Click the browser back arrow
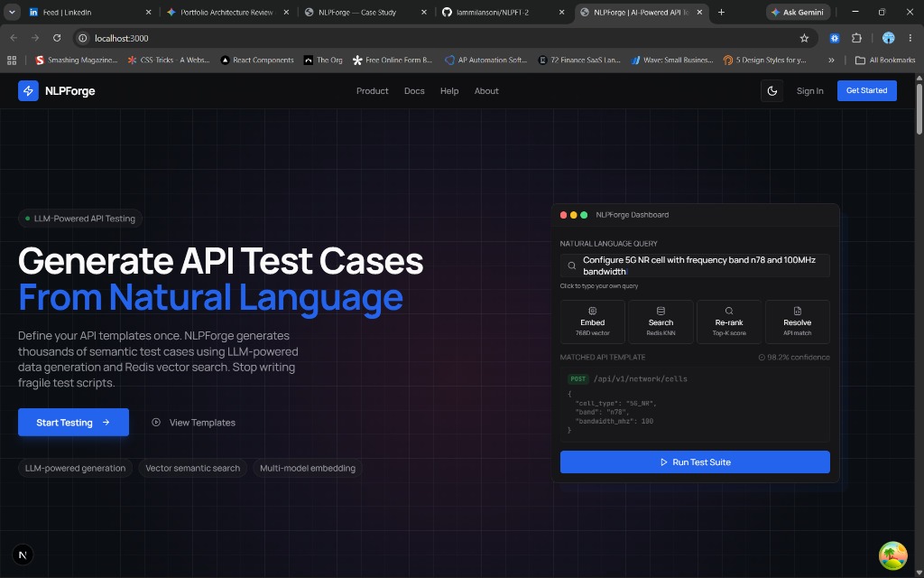Image resolution: width=924 pixels, height=578 pixels. pos(14,38)
